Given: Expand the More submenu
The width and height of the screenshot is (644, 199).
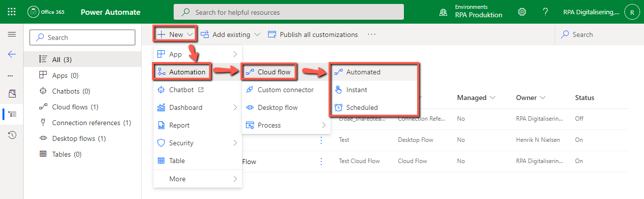Looking at the screenshot, I should (x=197, y=179).
